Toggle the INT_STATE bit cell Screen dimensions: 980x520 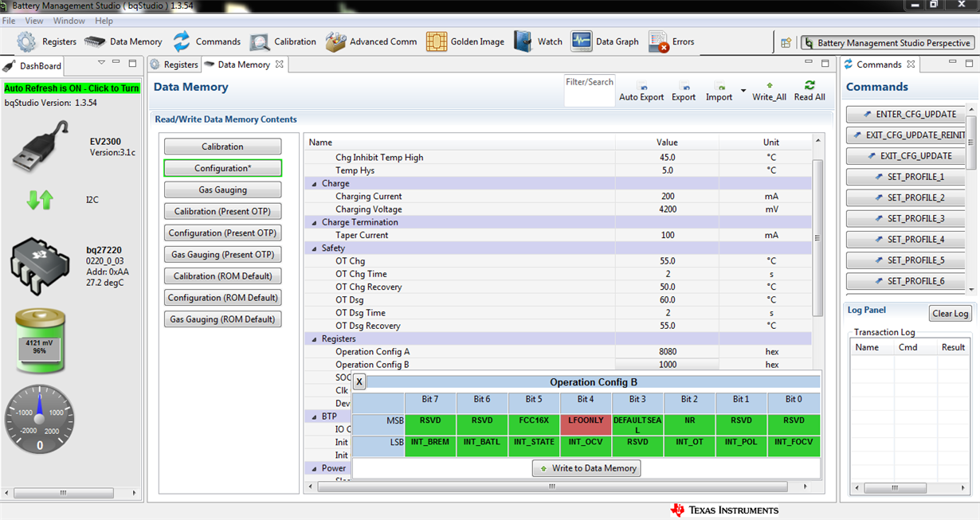coord(534,446)
